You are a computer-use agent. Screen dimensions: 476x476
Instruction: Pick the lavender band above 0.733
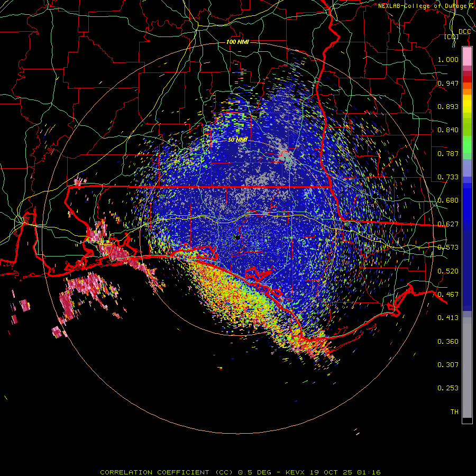[x=467, y=168]
